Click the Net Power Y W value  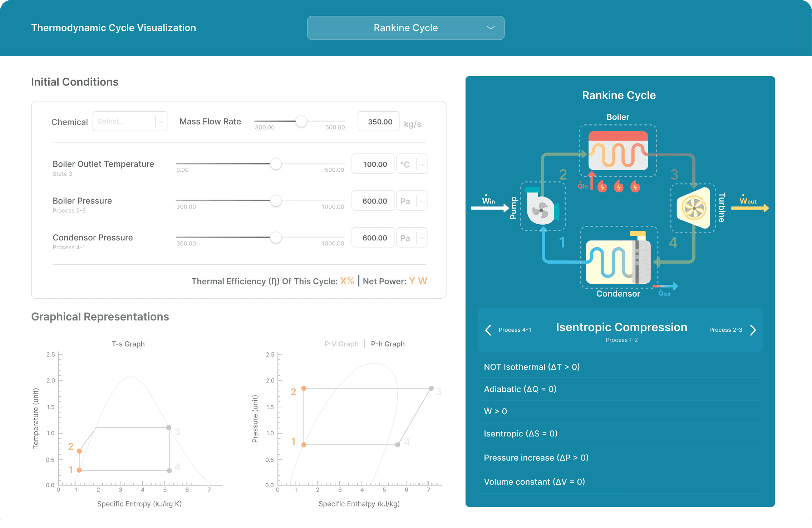tap(418, 281)
